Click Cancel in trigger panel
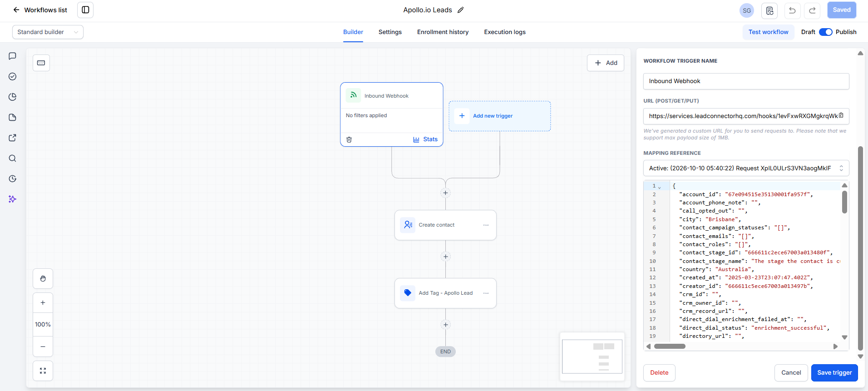The width and height of the screenshot is (868, 391). pyautogui.click(x=791, y=372)
